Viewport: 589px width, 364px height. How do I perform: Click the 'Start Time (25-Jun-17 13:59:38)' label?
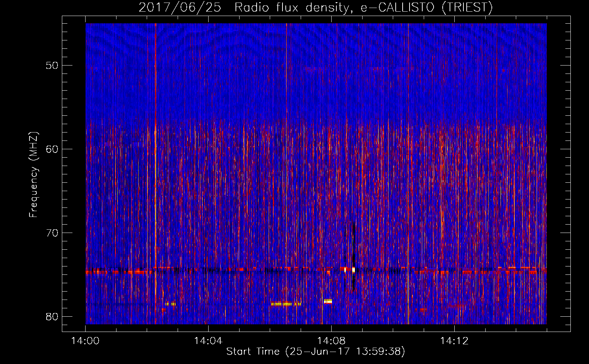tap(316, 352)
